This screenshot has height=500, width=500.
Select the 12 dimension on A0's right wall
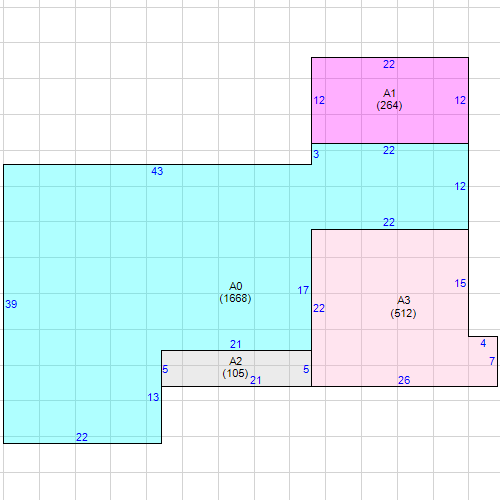460,186
